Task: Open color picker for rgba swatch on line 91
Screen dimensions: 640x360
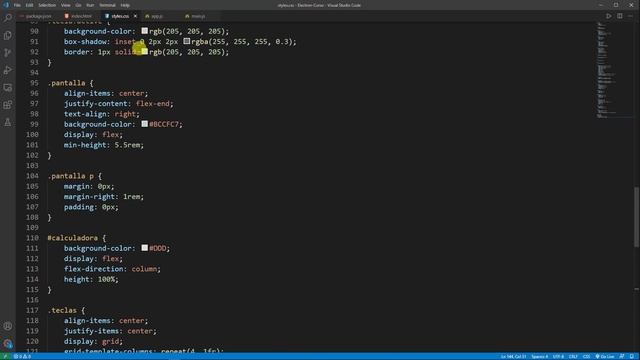Action: tap(187, 41)
